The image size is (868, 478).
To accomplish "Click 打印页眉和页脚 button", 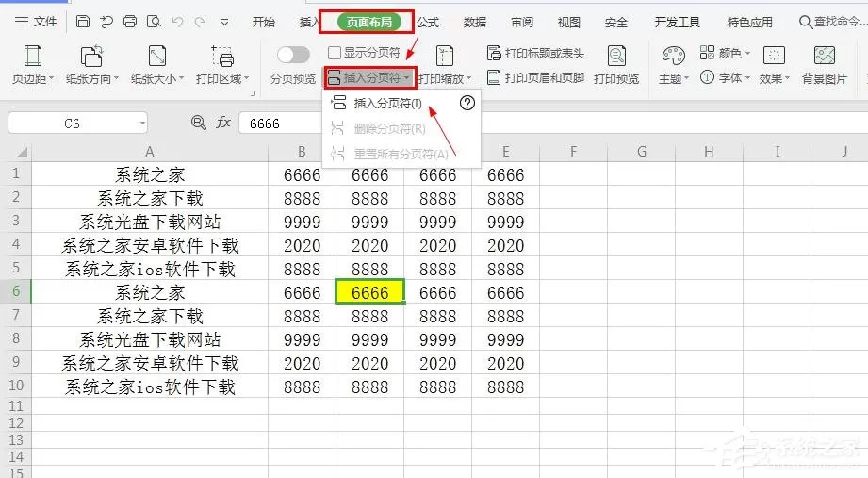I will [x=535, y=77].
